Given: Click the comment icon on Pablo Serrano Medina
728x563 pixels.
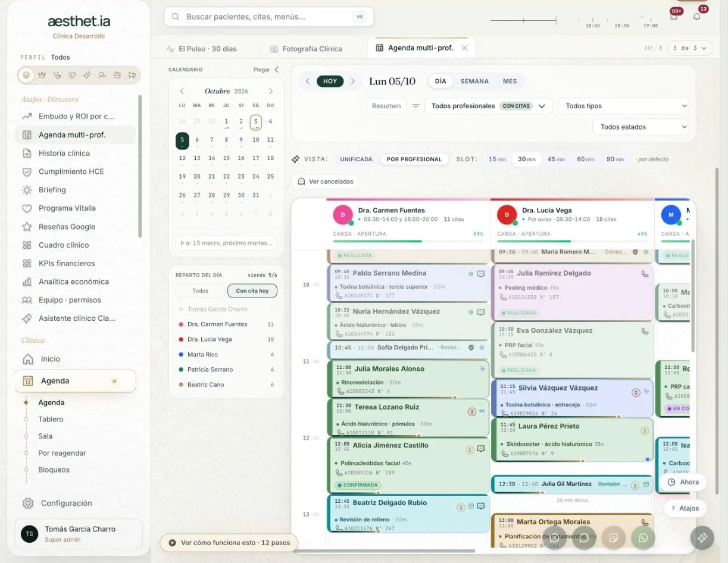Looking at the screenshot, I should click(x=481, y=274).
